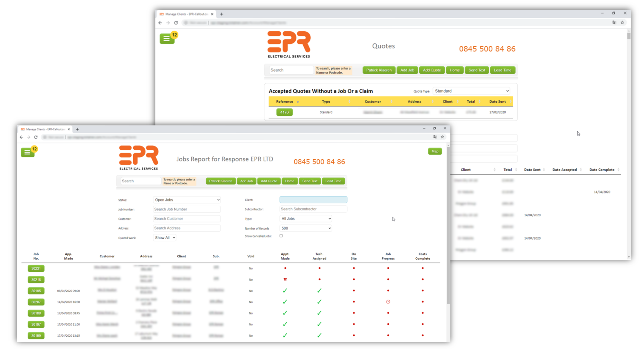644x354 pixels.
Task: Click Jobs Report window vertical scrollbar
Action: 448,225
